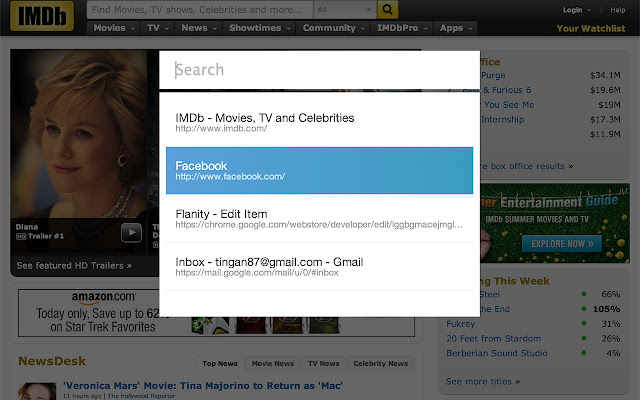Open the Showtimes menu
This screenshot has height=400, width=640.
click(x=256, y=28)
